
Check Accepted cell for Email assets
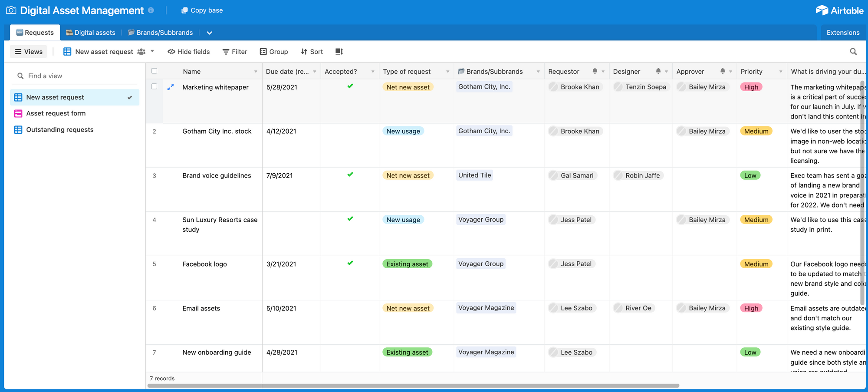pyautogui.click(x=350, y=323)
